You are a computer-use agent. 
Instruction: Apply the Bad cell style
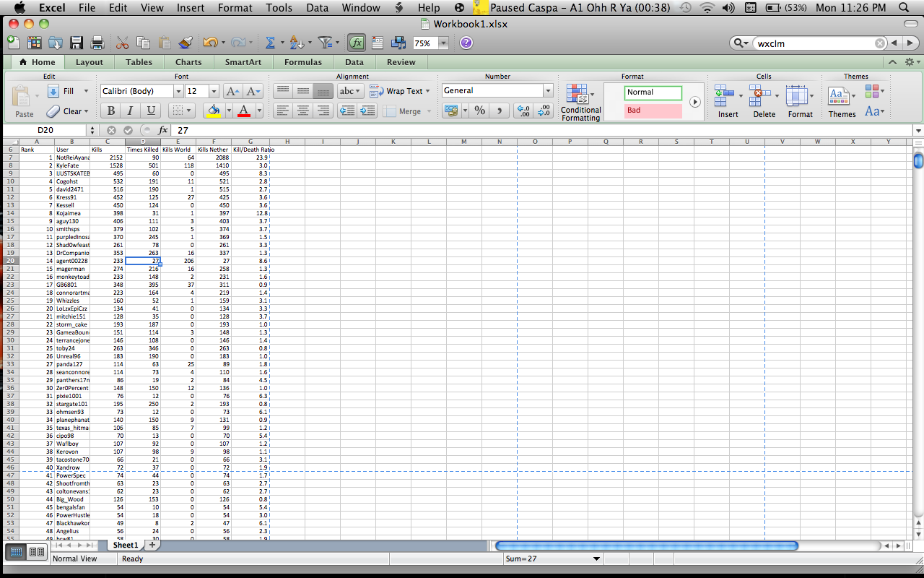[652, 111]
